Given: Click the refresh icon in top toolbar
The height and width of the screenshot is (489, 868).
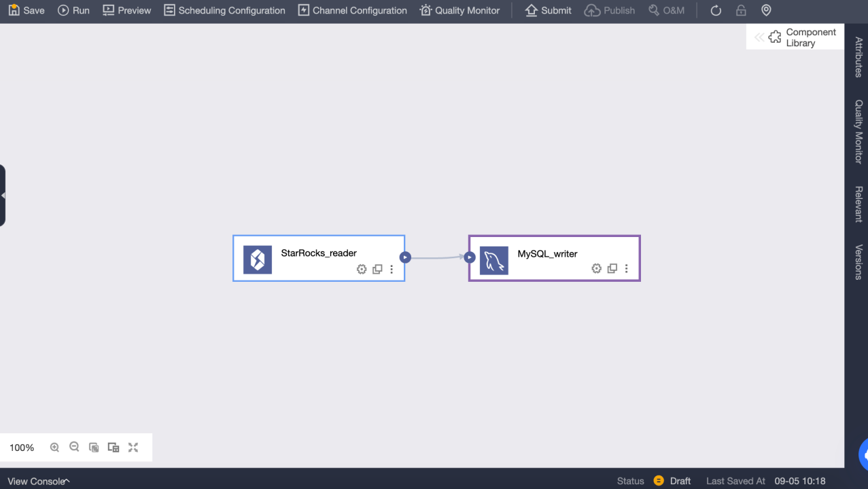Looking at the screenshot, I should [716, 11].
